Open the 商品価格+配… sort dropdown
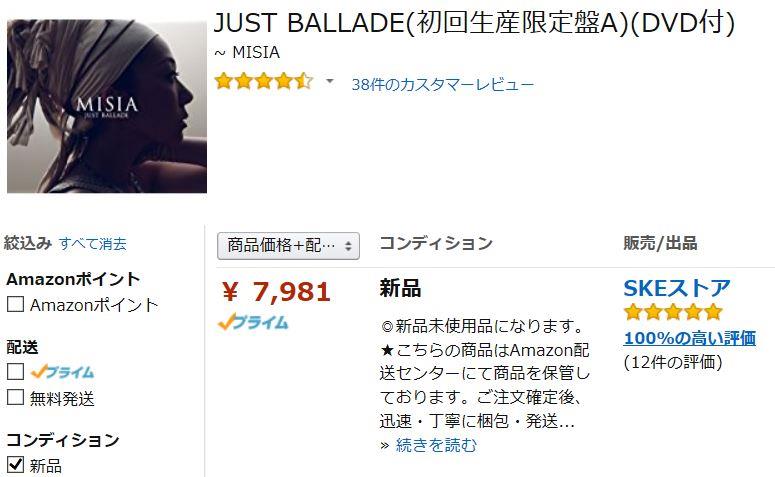Screen dimensions: 775x477 (289, 246)
